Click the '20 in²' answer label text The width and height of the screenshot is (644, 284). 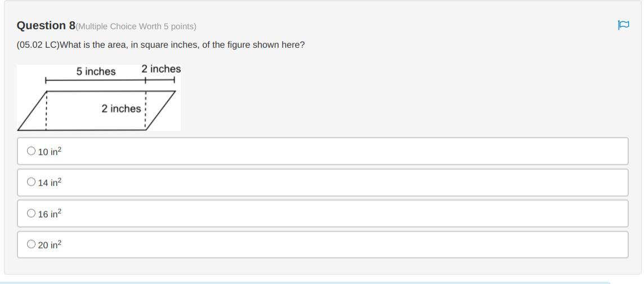pos(50,245)
